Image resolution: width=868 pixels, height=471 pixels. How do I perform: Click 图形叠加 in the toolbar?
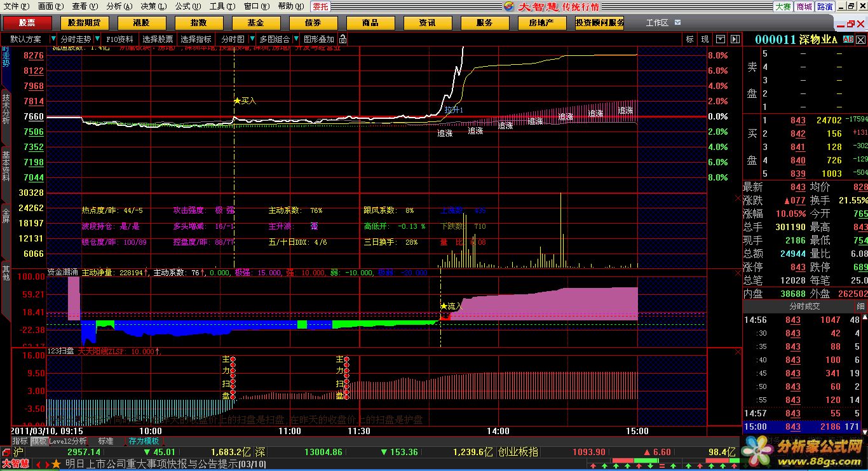[318, 39]
